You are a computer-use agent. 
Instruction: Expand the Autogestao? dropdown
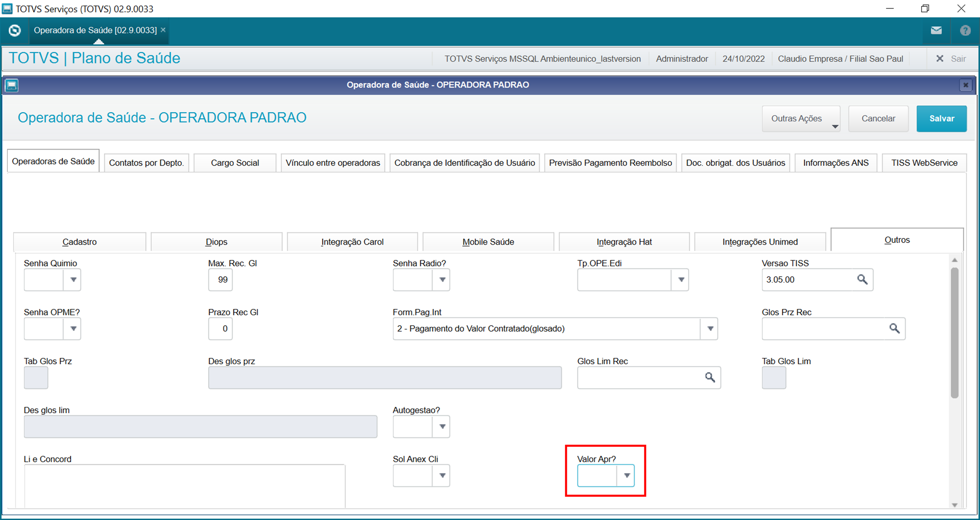click(x=442, y=427)
